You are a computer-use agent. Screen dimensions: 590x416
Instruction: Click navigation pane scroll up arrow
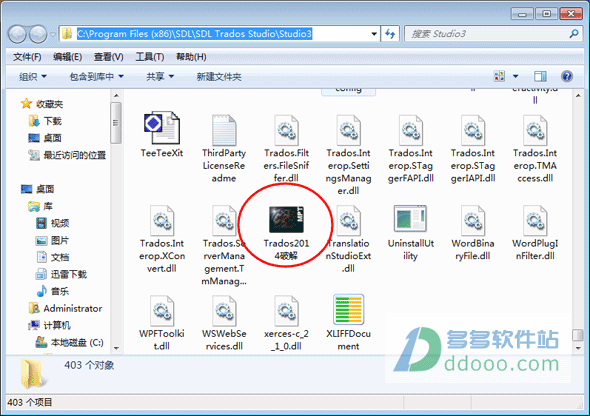(x=116, y=96)
